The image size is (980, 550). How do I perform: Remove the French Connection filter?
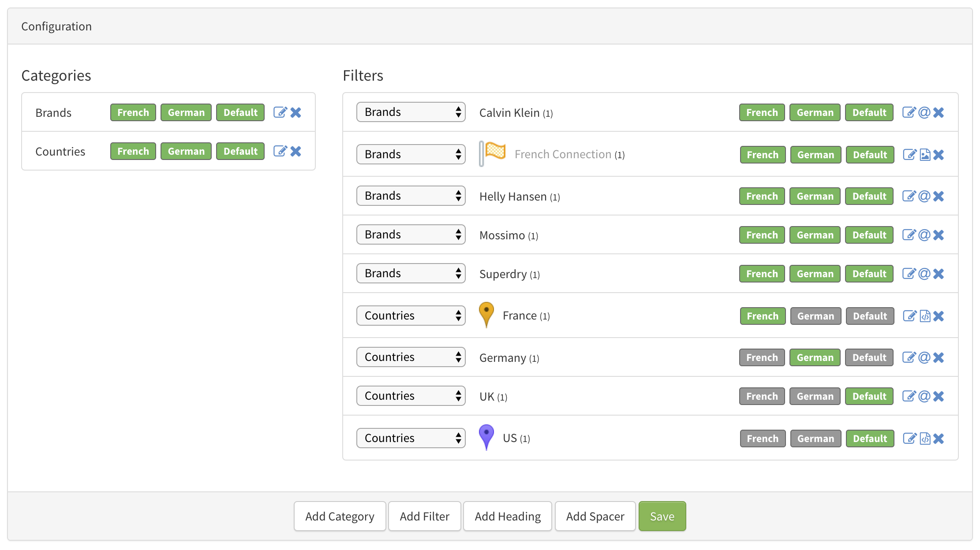939,155
